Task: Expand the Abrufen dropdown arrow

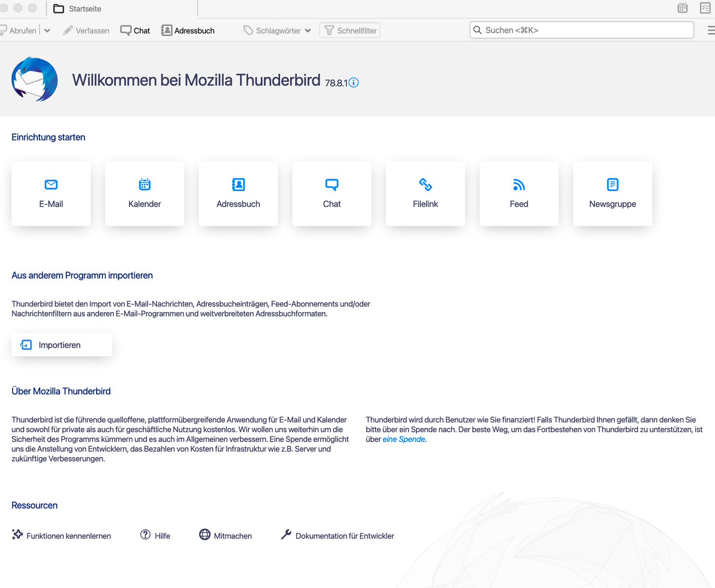Action: pyautogui.click(x=47, y=30)
